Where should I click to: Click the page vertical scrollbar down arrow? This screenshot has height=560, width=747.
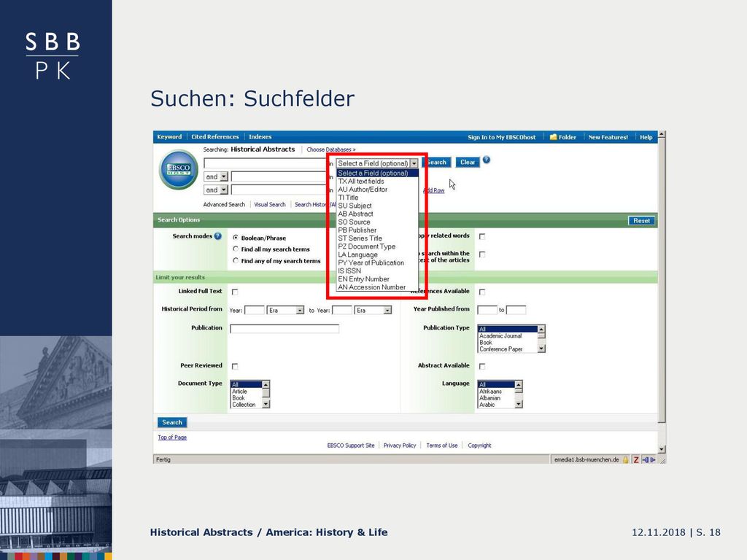(661, 449)
